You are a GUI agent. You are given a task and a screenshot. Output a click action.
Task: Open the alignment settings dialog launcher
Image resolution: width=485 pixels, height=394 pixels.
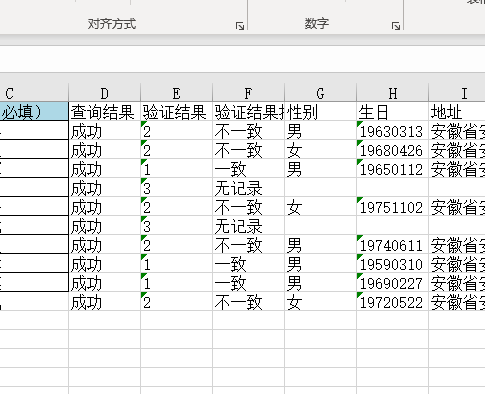pyautogui.click(x=240, y=26)
